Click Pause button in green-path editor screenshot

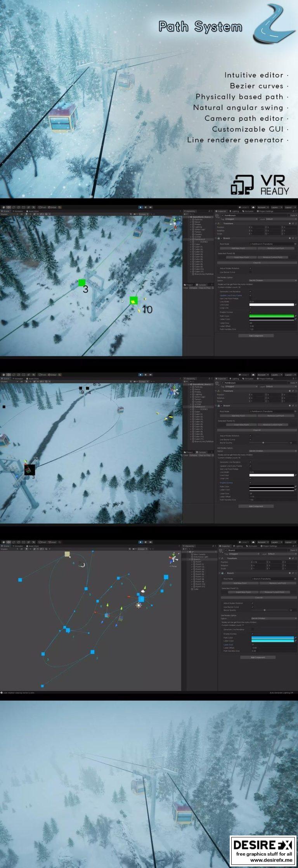[146, 207]
